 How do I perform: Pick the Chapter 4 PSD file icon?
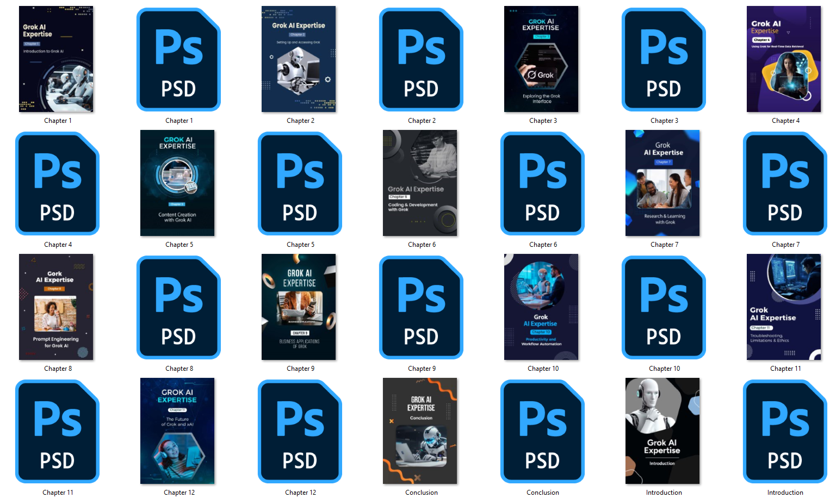click(57, 183)
